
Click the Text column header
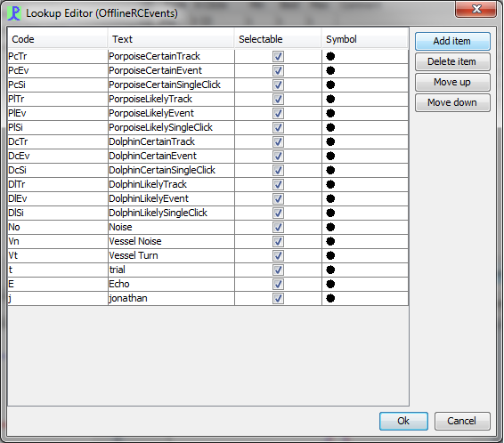point(171,39)
